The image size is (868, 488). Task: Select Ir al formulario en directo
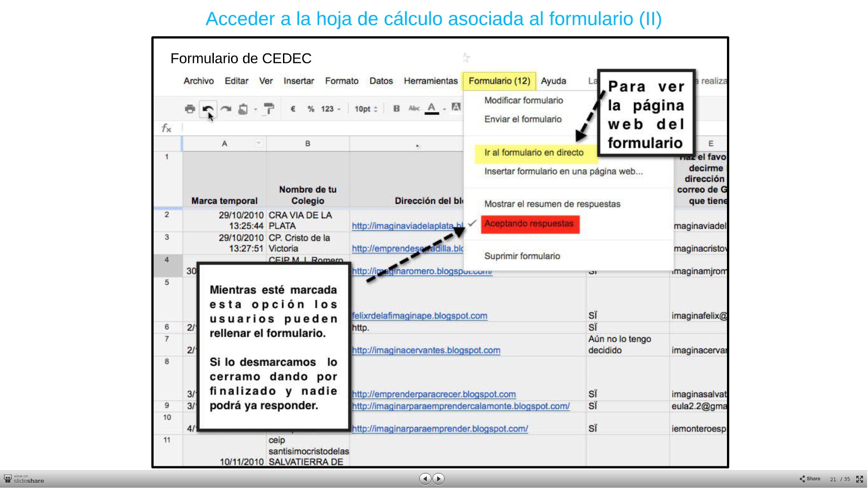(533, 153)
